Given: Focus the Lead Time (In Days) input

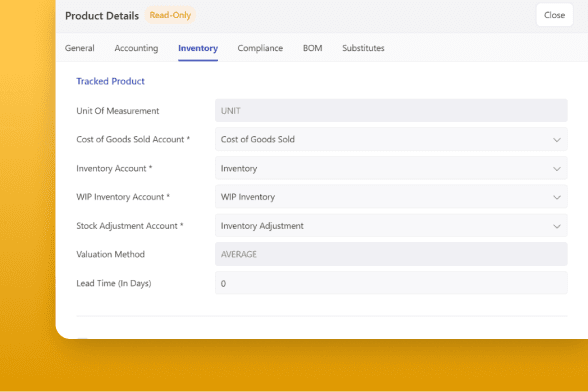Looking at the screenshot, I should [391, 283].
